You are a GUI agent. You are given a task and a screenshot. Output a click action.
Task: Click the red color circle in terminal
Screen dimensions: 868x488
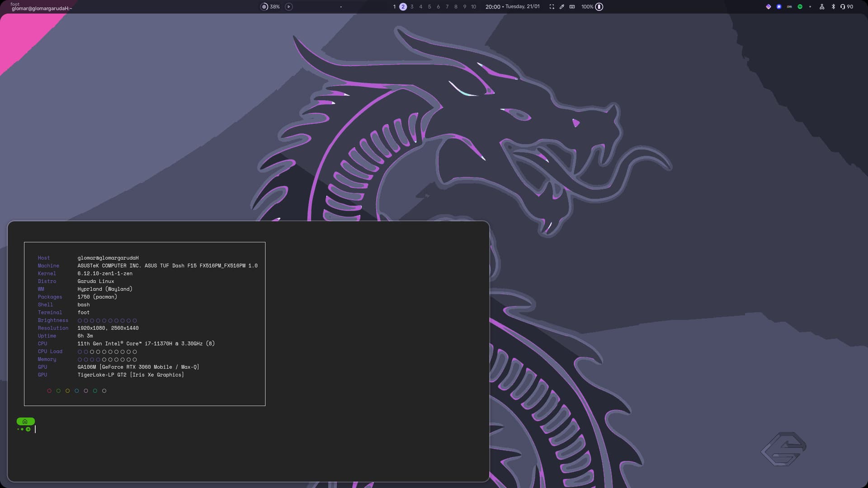pyautogui.click(x=49, y=391)
